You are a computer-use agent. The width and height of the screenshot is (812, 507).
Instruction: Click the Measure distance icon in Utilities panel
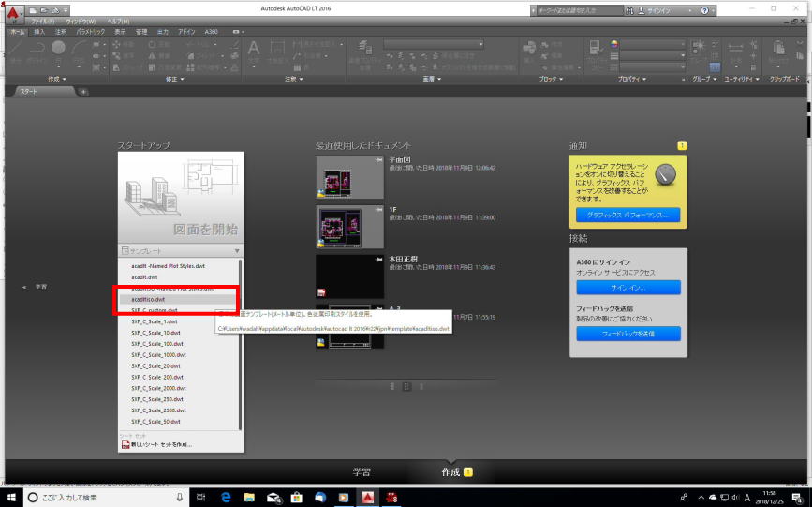pyautogui.click(x=735, y=48)
